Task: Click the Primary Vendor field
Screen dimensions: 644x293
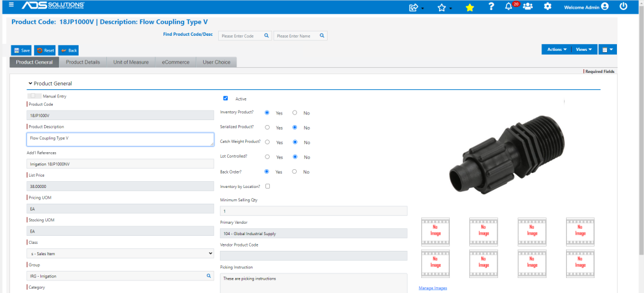Action: [x=314, y=233]
